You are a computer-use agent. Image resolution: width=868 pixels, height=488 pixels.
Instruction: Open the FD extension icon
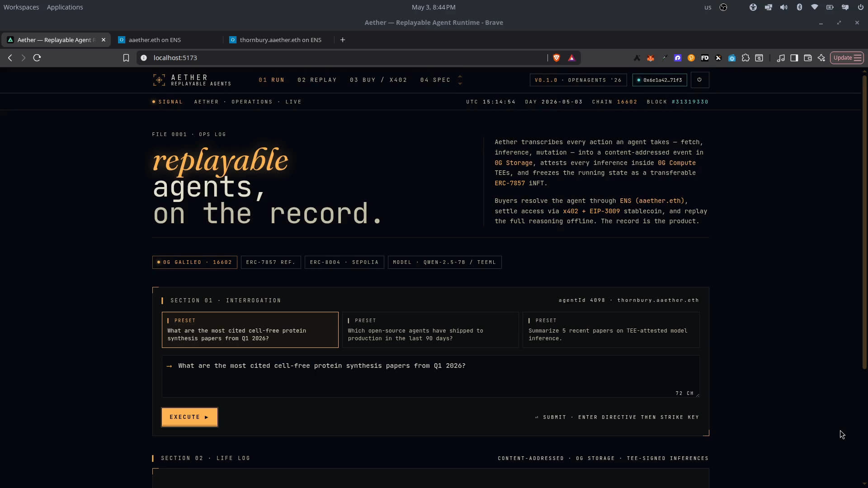tap(705, 58)
